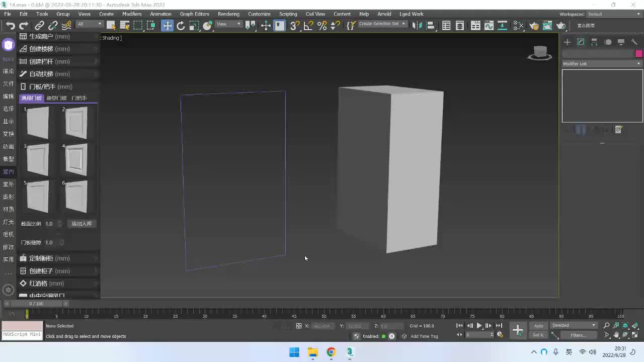Switch to the Hierarchy command panel icon

(594, 42)
